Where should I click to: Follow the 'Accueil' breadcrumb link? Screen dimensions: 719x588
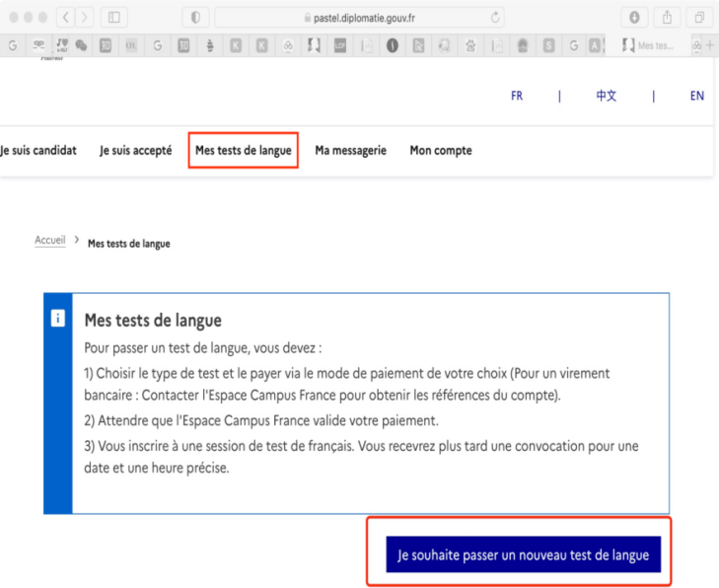pos(50,240)
